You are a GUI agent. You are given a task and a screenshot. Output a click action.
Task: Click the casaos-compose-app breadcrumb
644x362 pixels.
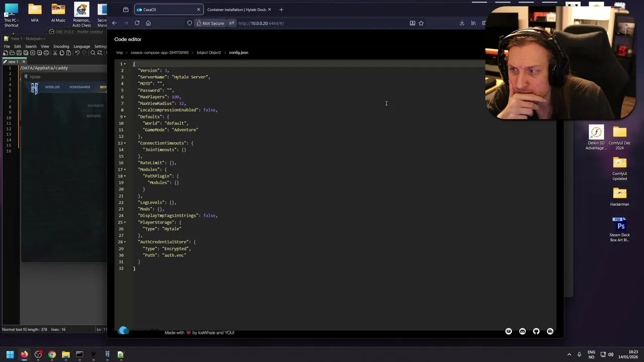point(159,52)
